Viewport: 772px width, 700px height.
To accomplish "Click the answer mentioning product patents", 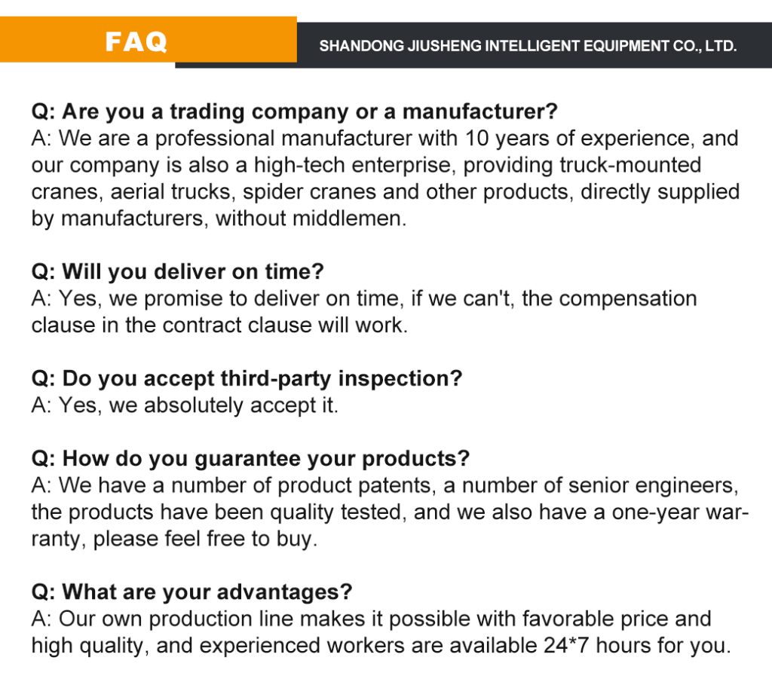I will pyautogui.click(x=384, y=512).
